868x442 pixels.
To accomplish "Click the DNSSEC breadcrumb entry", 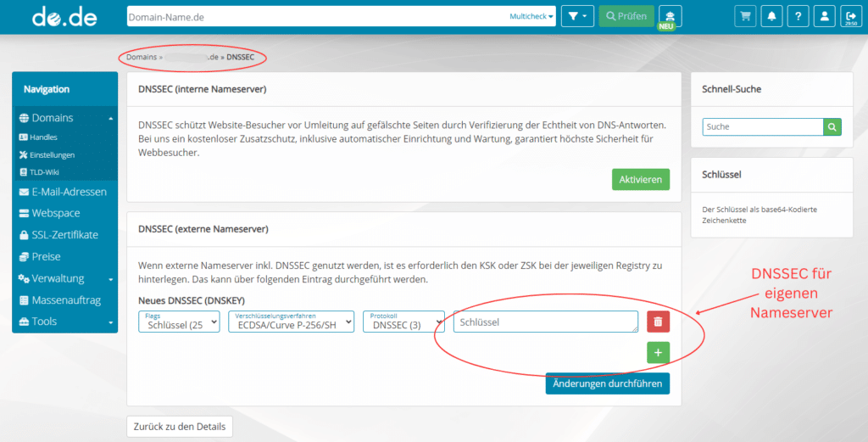I will coord(240,57).
